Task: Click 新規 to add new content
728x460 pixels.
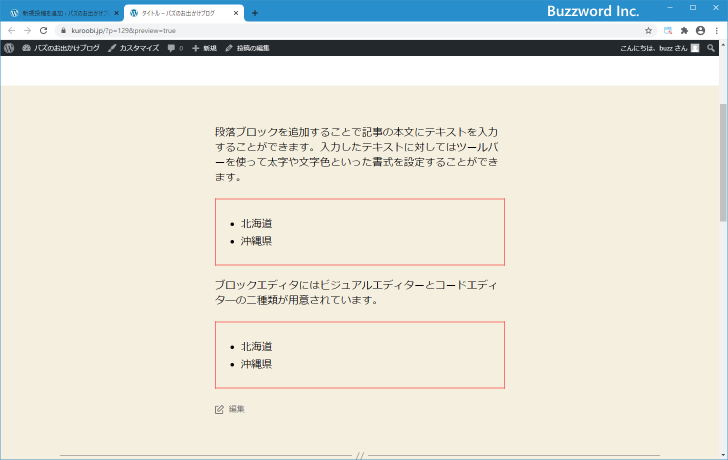Action: (205, 48)
